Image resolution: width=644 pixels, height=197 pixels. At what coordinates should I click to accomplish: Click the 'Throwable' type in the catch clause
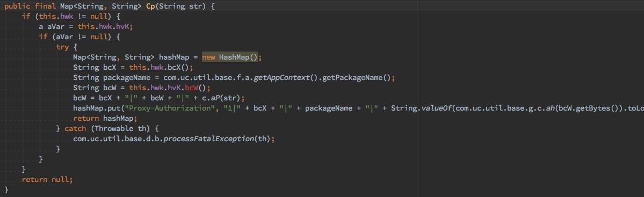(x=114, y=129)
